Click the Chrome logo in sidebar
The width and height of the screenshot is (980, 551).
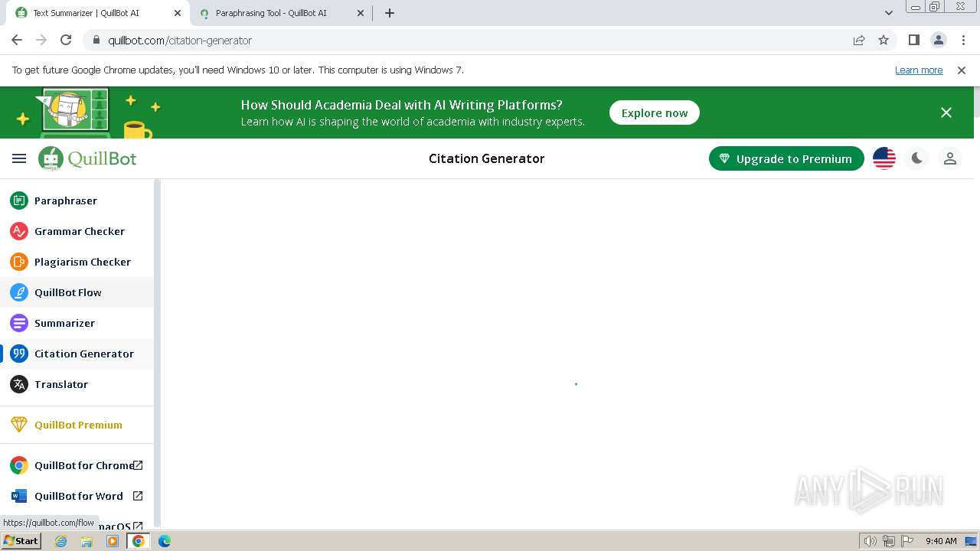pos(19,465)
